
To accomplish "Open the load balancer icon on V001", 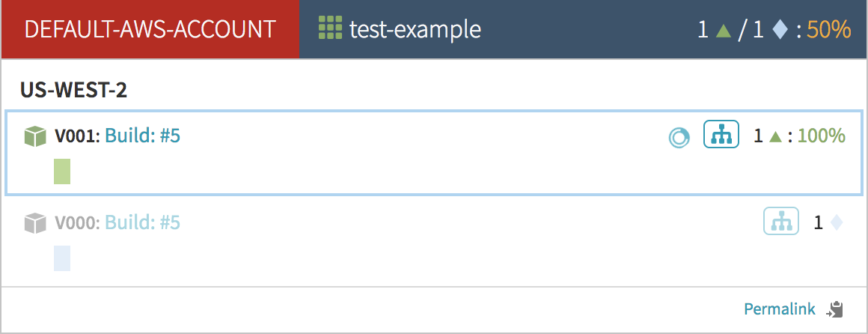I will tap(721, 135).
